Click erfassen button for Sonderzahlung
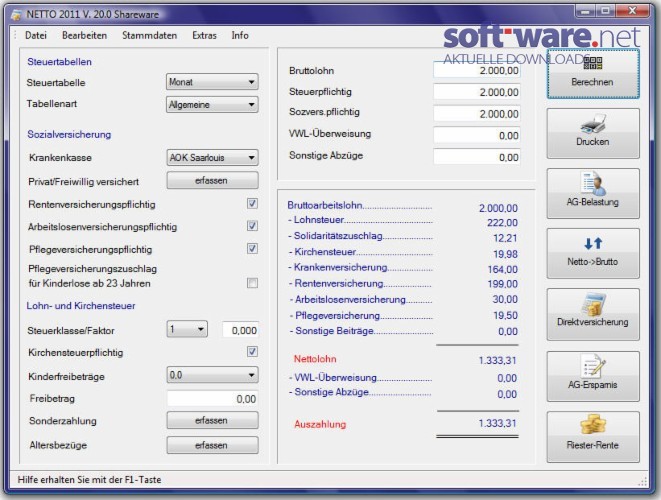Image resolution: width=661 pixels, height=500 pixels. pos(212,420)
